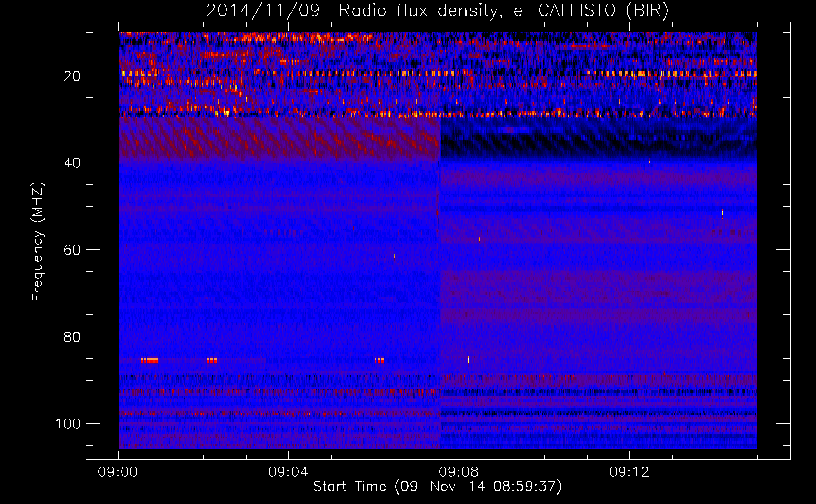Click the '20' frequency tick label
816x504 pixels.
pyautogui.click(x=73, y=76)
